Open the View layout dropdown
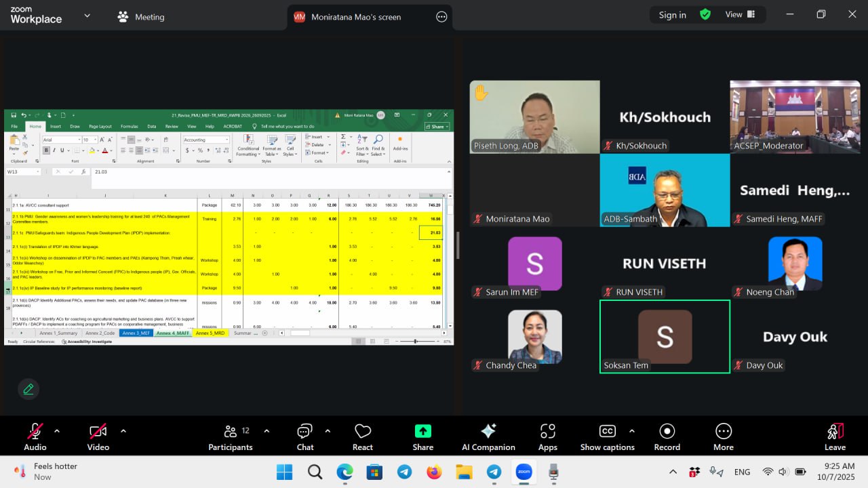 point(741,14)
